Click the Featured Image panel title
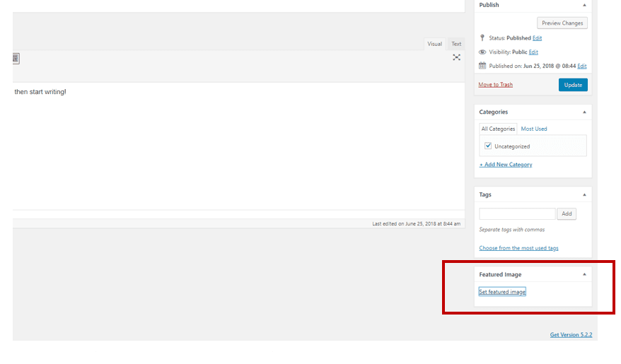Screen dimensions: 621x364 pos(500,274)
